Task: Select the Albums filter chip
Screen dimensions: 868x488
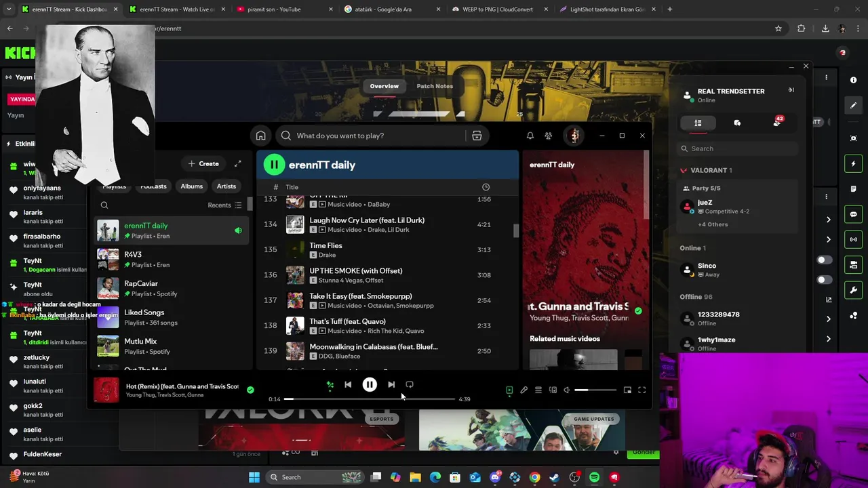Action: point(191,186)
